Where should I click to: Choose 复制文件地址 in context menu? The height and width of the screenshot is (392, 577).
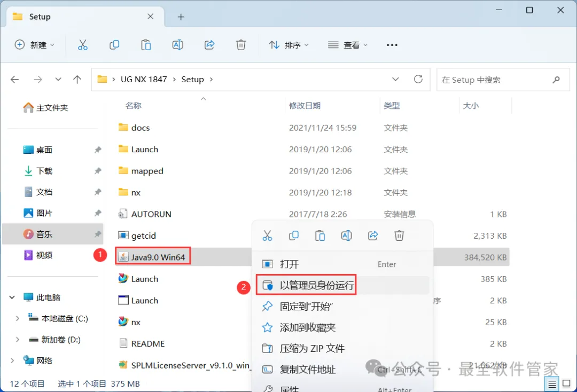[x=342, y=369]
